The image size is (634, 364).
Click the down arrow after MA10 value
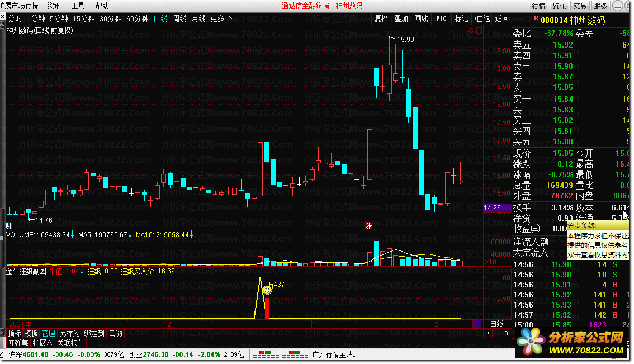pyautogui.click(x=191, y=235)
